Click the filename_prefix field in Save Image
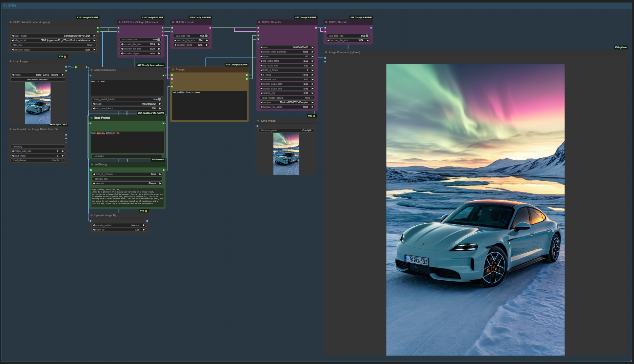This screenshot has width=634, height=364. [286, 130]
